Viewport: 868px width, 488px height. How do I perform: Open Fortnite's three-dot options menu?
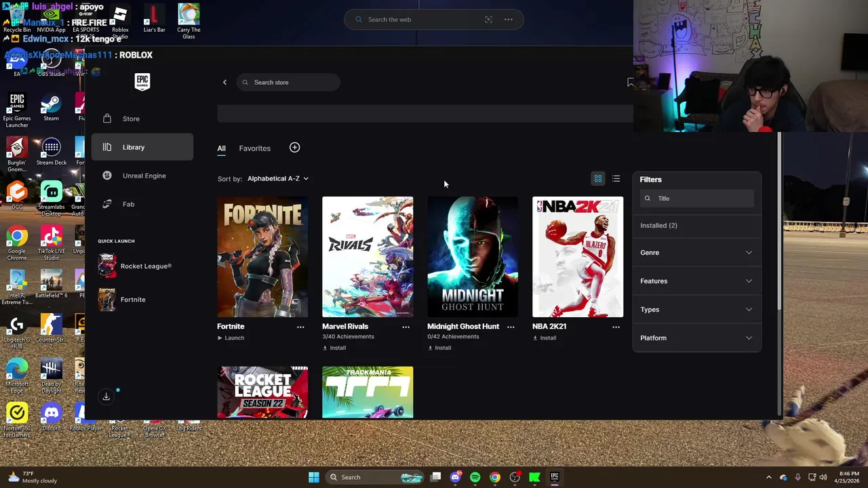pos(300,327)
